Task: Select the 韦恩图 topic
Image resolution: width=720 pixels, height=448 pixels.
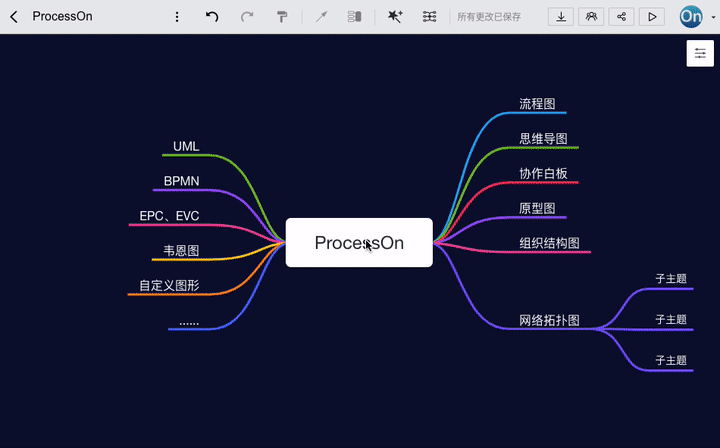Action: (x=181, y=251)
